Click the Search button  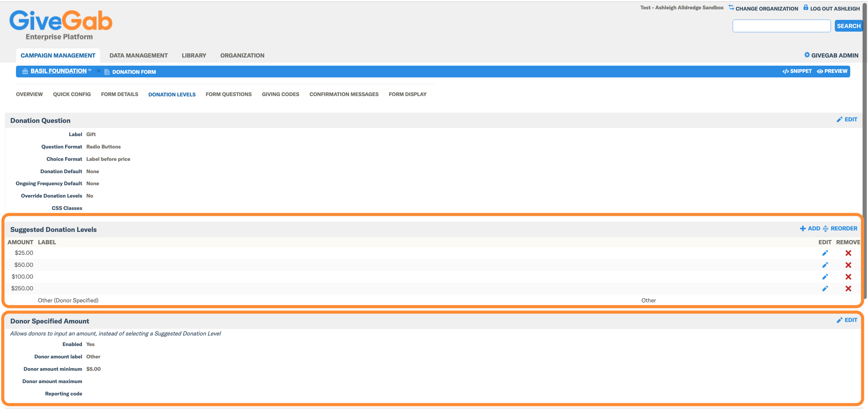tap(848, 26)
